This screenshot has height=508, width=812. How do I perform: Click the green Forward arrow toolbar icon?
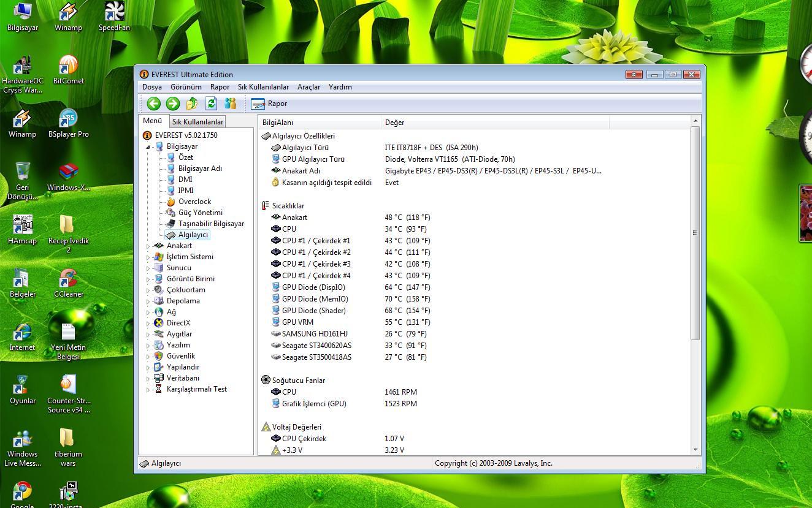point(173,104)
